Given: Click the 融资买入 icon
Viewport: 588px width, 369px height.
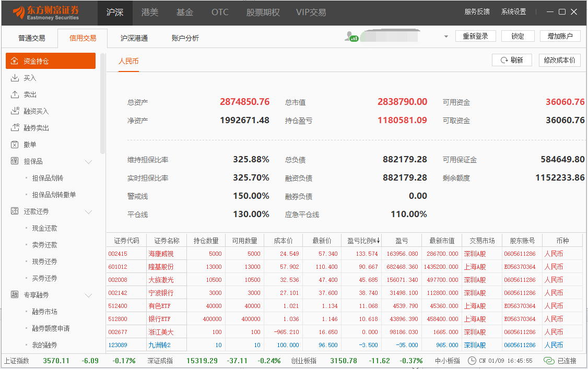Looking at the screenshot, I should pyautogui.click(x=15, y=111).
